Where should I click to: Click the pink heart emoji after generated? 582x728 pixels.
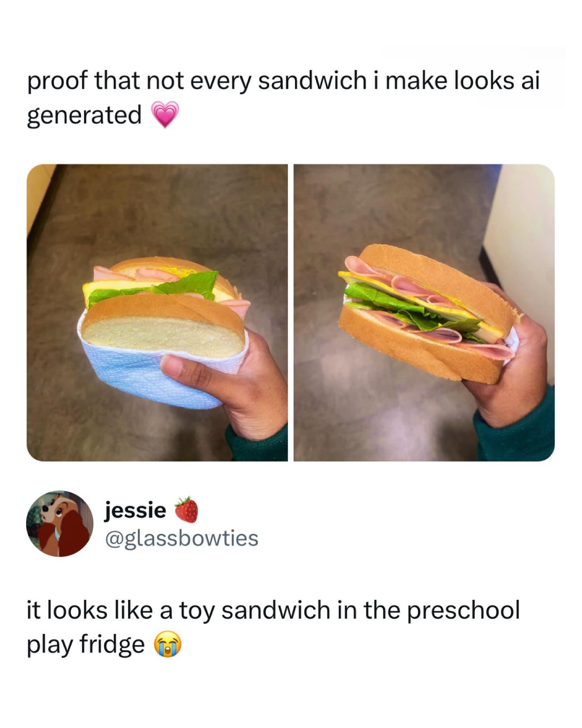(x=164, y=114)
